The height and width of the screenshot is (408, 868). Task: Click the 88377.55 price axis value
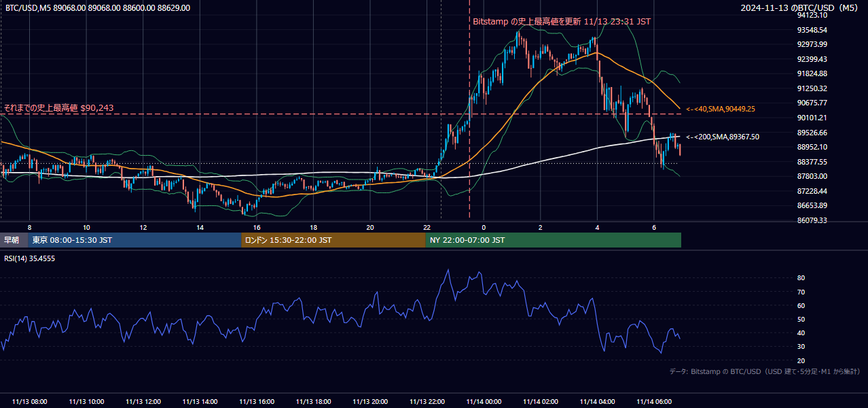[812, 162]
